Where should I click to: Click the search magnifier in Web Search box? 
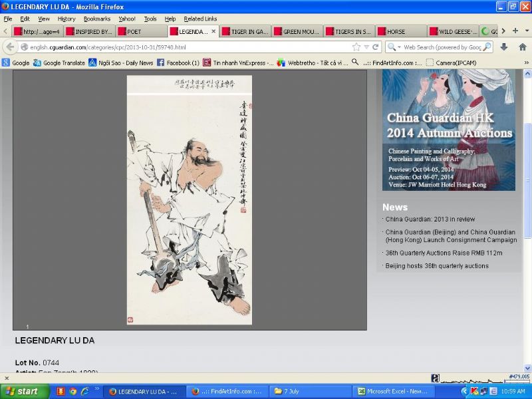click(487, 47)
